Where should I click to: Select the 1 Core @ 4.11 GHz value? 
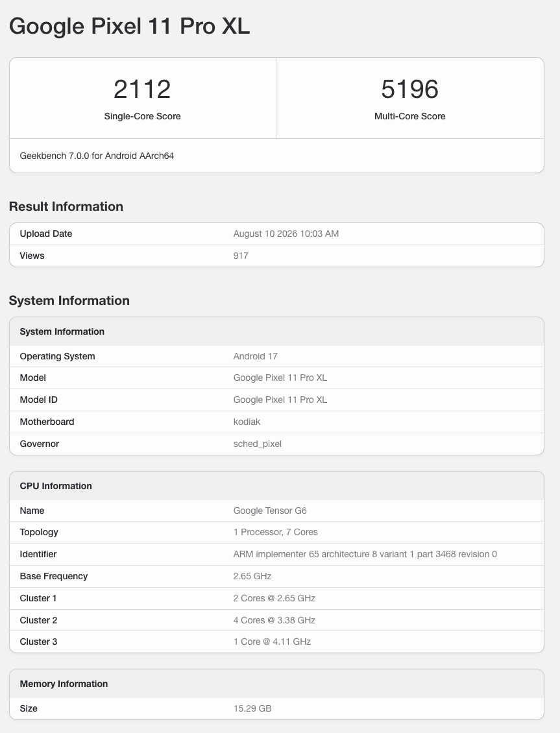[x=272, y=642]
